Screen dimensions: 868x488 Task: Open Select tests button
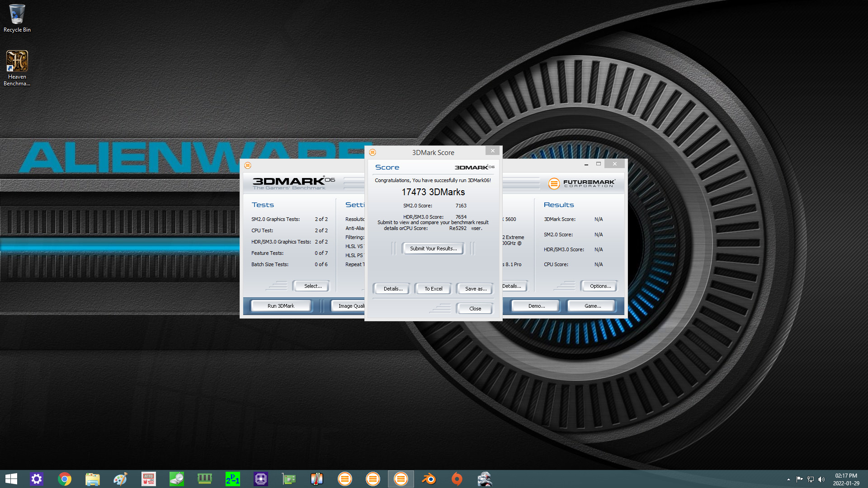point(312,286)
